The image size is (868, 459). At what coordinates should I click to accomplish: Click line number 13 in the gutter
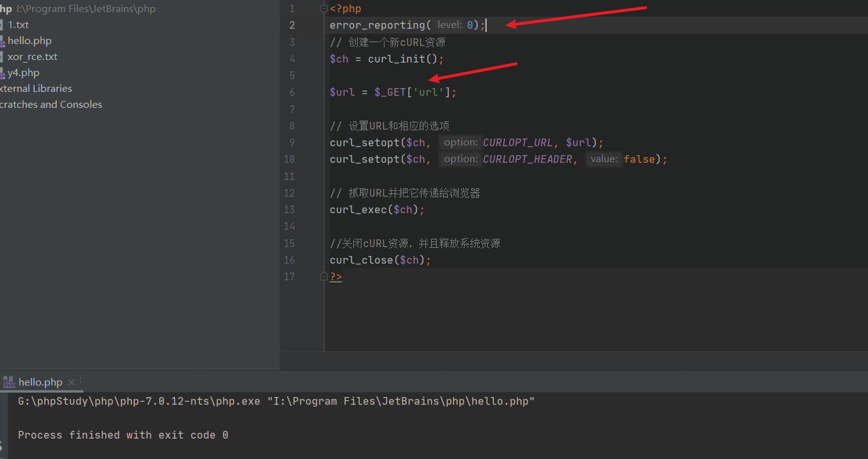point(289,209)
